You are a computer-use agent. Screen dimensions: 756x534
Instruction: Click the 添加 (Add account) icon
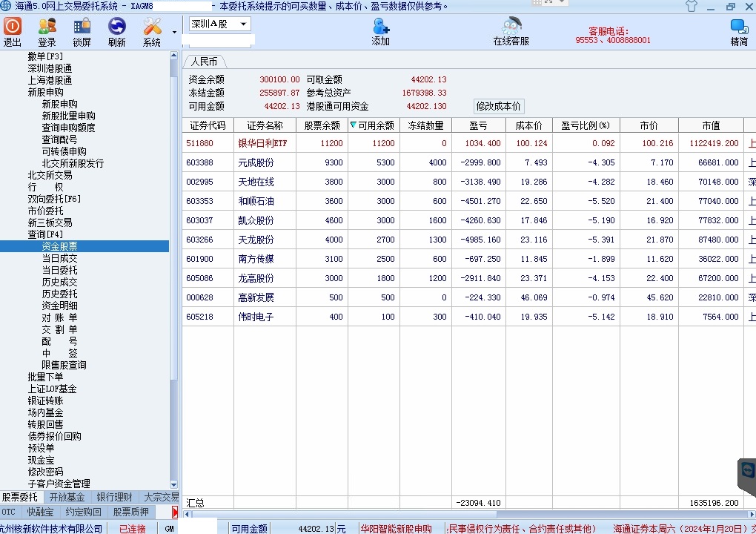380,32
